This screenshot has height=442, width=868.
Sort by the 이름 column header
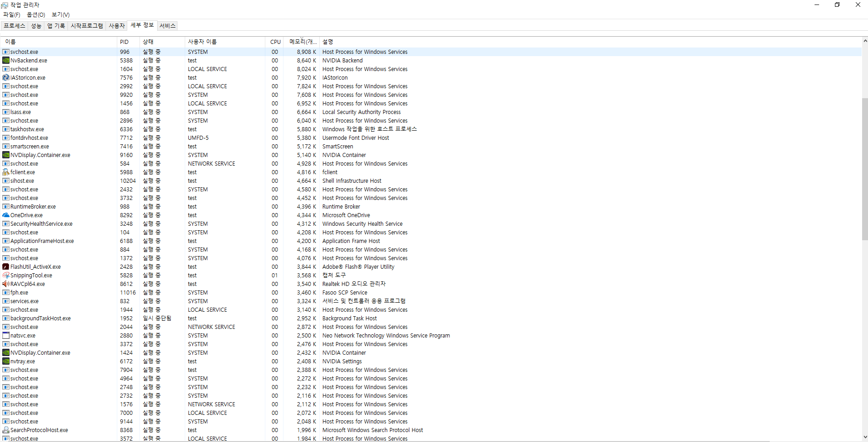coord(59,42)
